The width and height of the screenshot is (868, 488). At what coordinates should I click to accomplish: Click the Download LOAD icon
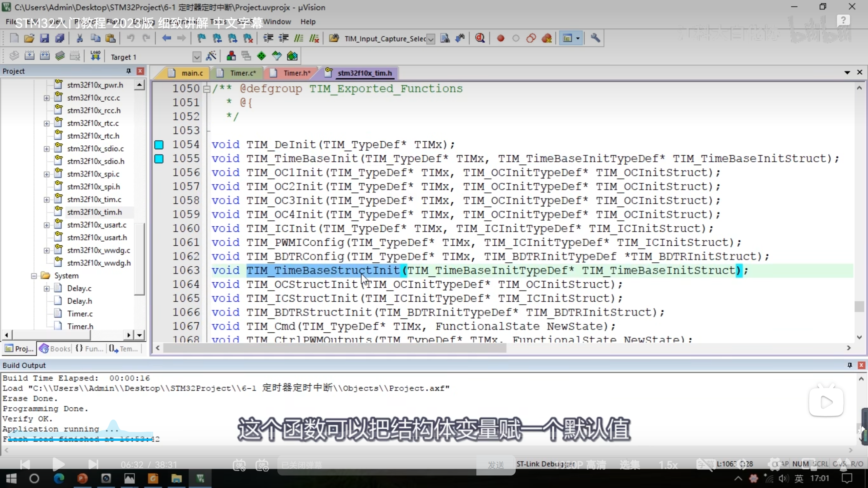click(95, 56)
